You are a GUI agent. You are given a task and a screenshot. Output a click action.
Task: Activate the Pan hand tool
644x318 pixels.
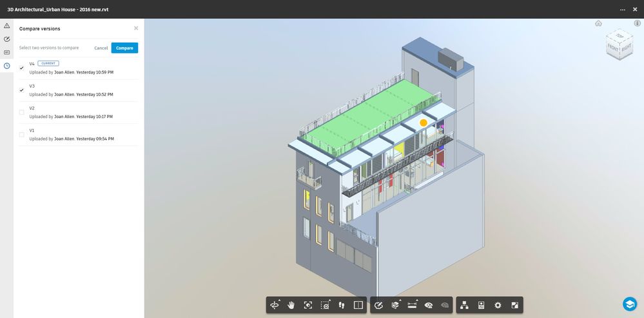coord(291,305)
